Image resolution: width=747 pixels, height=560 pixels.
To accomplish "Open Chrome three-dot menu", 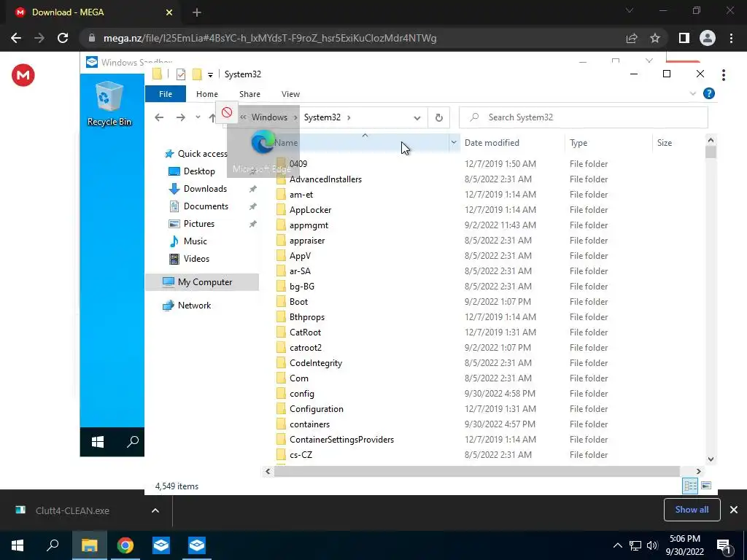I will coord(731,38).
